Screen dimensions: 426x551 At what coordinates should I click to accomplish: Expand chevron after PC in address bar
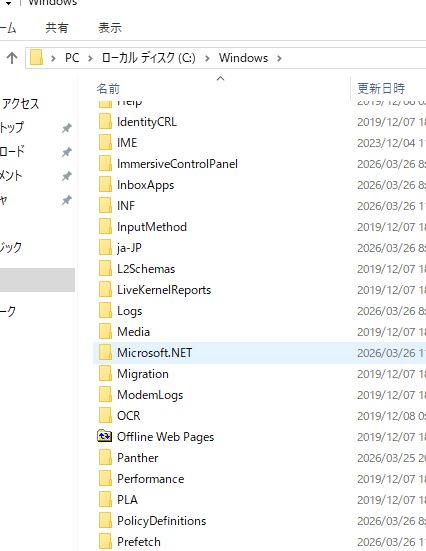click(90, 58)
